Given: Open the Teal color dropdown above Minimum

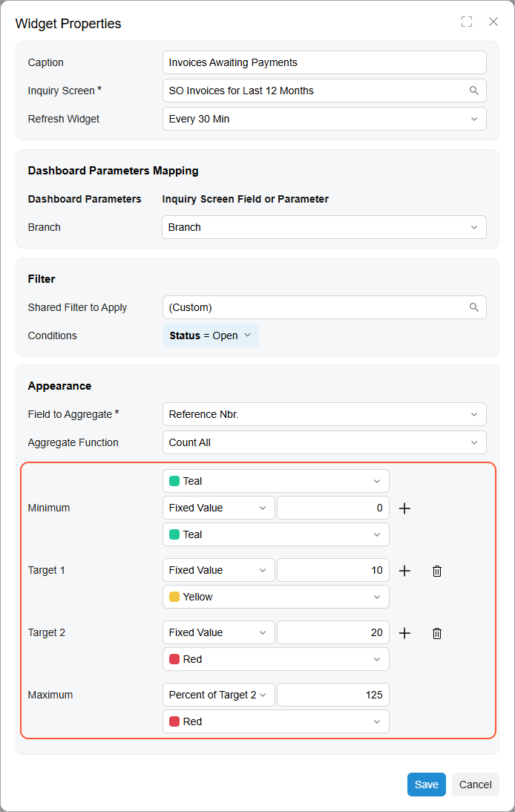Looking at the screenshot, I should coord(276,481).
